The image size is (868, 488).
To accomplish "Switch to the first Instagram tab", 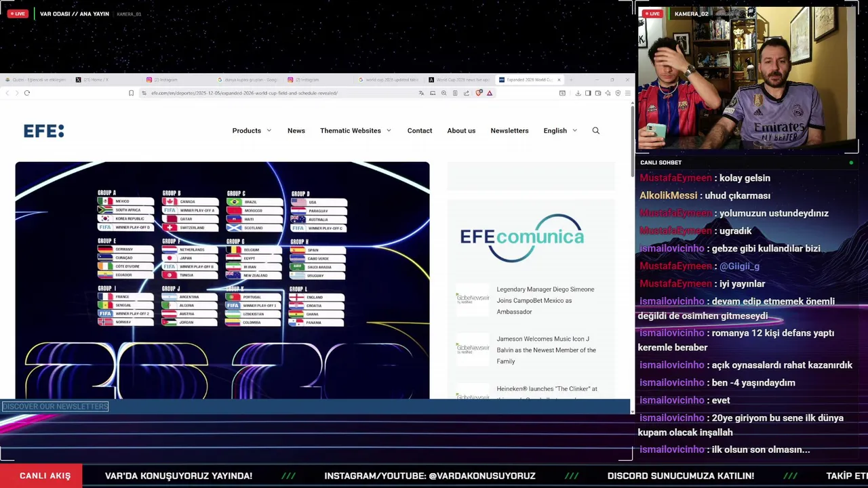I will [x=176, y=80].
